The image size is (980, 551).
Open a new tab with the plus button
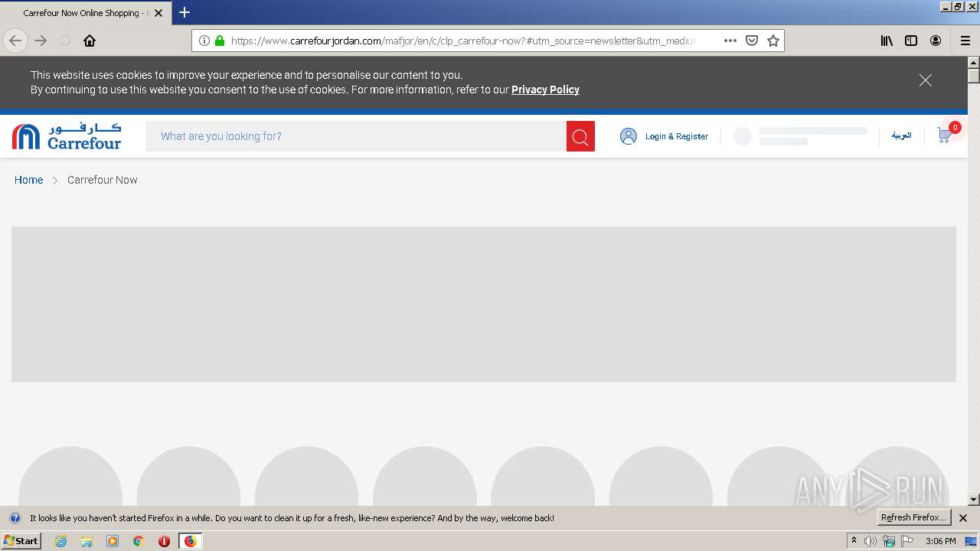tap(185, 12)
